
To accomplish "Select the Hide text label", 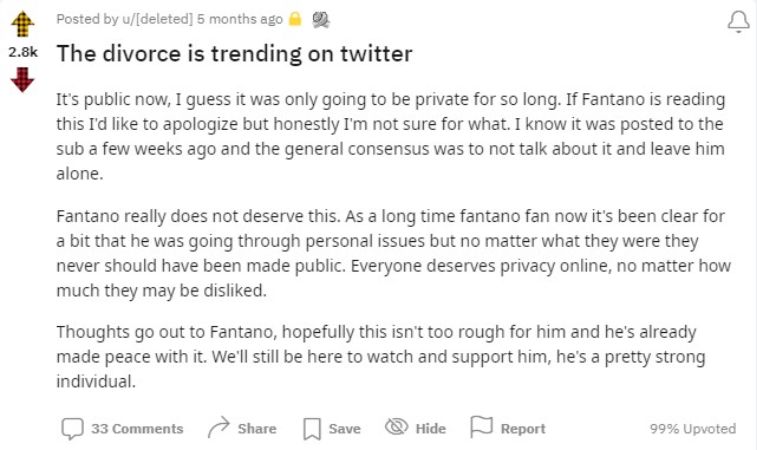I will click(x=431, y=429).
